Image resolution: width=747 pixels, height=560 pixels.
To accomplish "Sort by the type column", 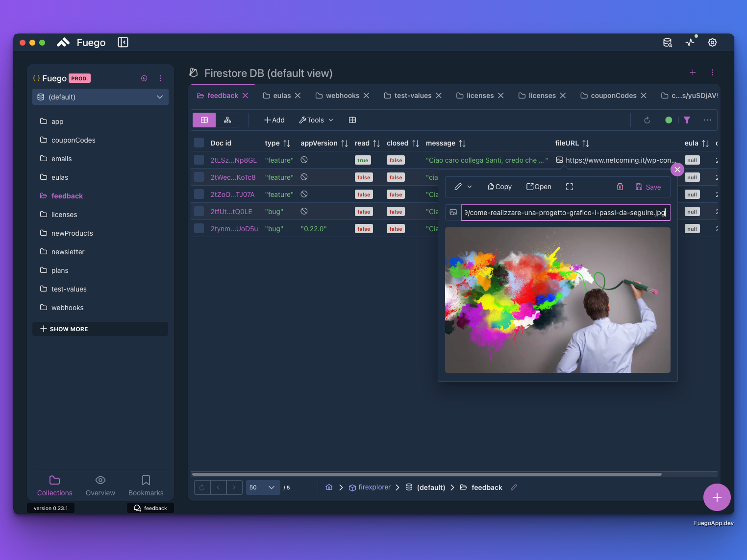I will (287, 144).
